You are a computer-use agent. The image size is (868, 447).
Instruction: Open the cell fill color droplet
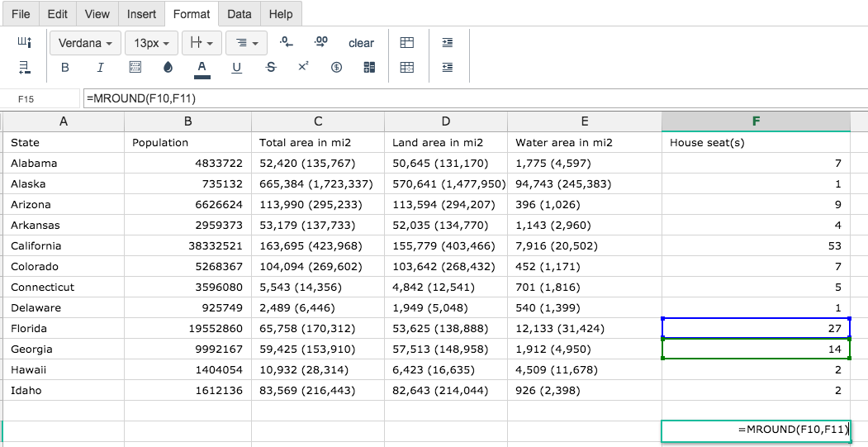click(168, 68)
